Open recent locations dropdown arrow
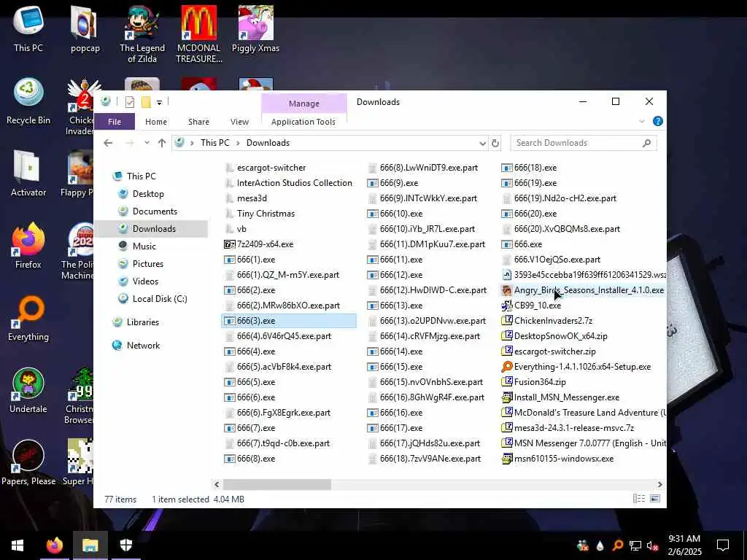The height and width of the screenshot is (560, 747). [x=147, y=143]
